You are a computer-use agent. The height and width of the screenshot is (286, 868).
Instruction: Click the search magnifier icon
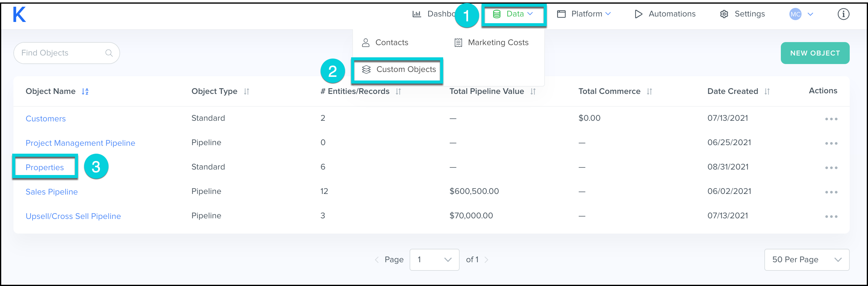click(x=109, y=53)
